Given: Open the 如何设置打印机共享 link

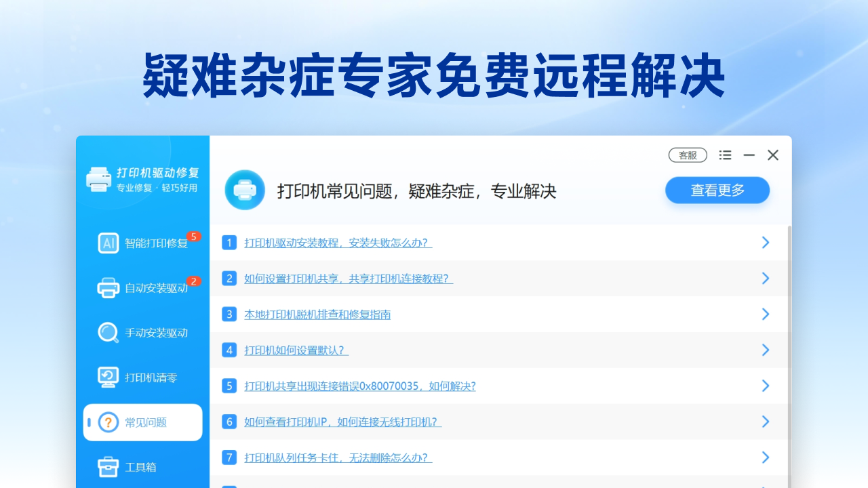Looking at the screenshot, I should click(348, 279).
